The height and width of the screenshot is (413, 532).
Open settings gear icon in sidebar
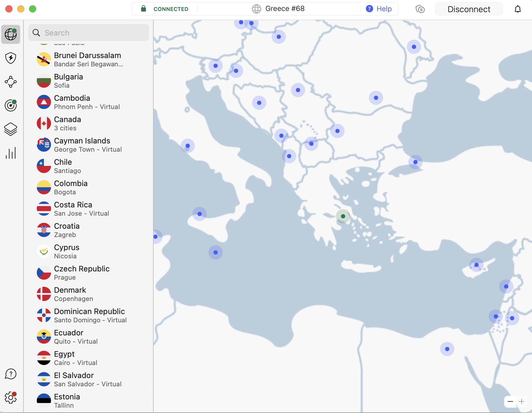(11, 398)
